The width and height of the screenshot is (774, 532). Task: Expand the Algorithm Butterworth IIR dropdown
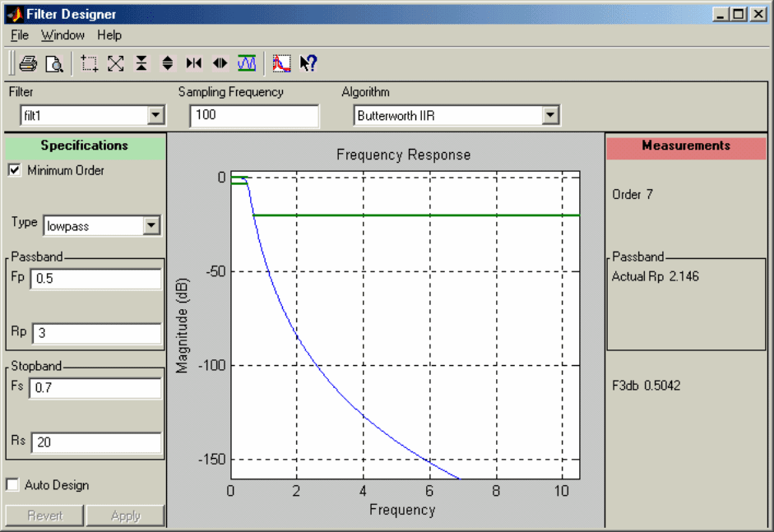click(550, 115)
